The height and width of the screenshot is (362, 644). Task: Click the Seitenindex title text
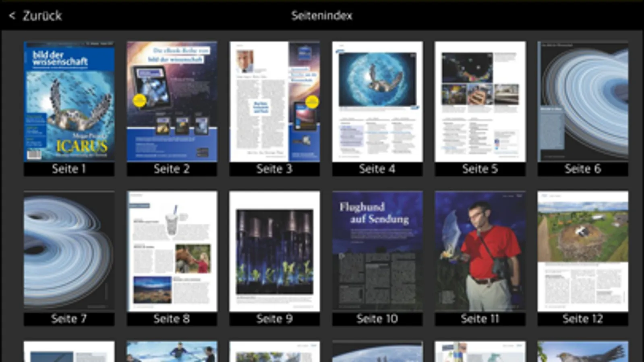pos(322,16)
